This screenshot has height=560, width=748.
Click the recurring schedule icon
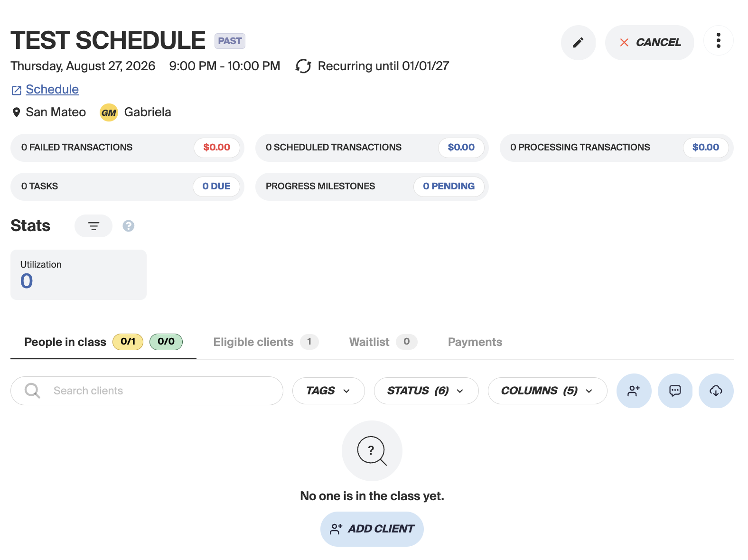click(x=303, y=66)
